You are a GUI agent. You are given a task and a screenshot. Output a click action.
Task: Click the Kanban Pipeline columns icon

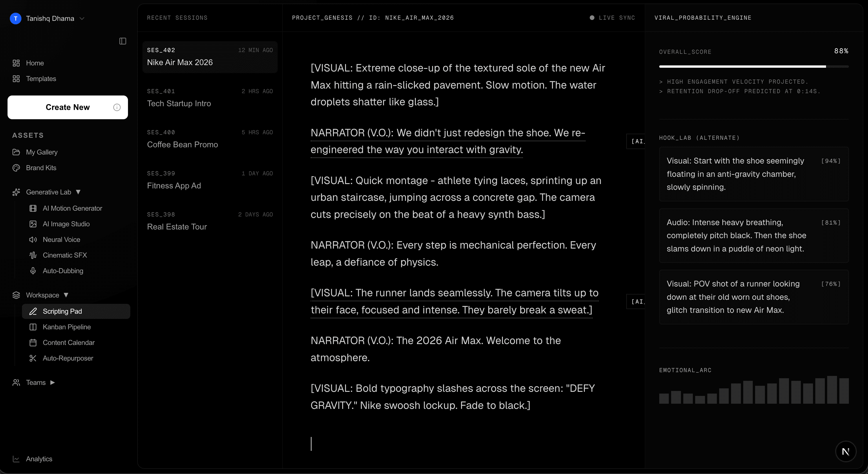coord(33,327)
